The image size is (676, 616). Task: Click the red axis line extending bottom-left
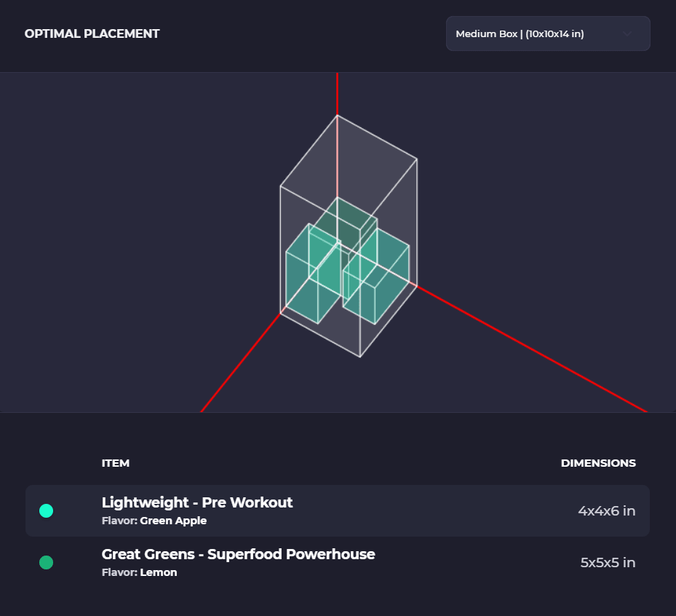[x=241, y=363]
